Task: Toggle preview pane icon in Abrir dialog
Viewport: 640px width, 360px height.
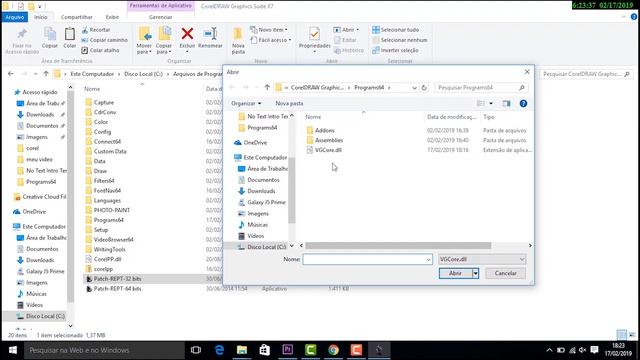Action: coord(507,104)
